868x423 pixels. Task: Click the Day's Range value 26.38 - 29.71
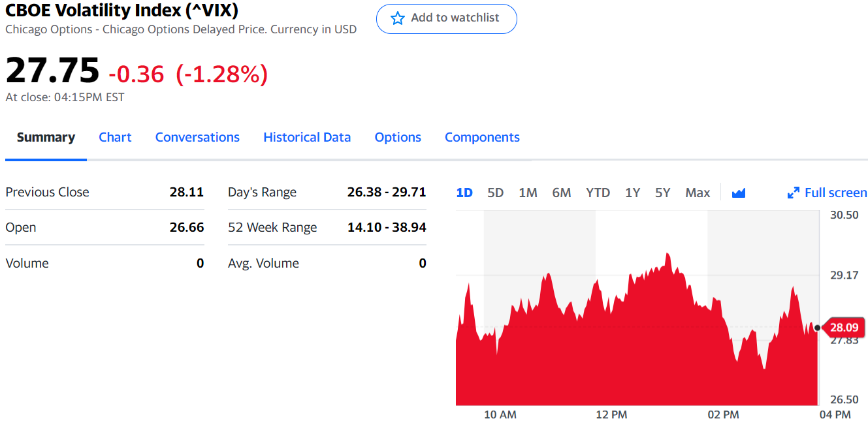[387, 192]
